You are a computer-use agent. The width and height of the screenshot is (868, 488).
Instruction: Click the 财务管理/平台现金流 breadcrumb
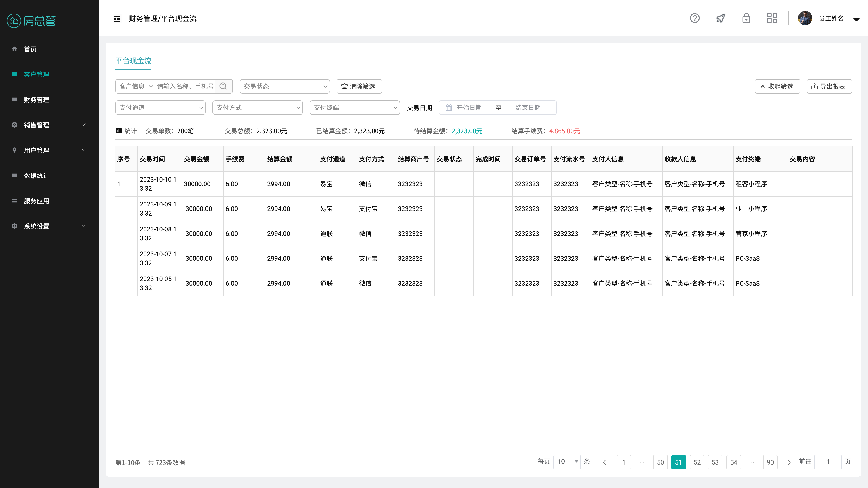163,19
